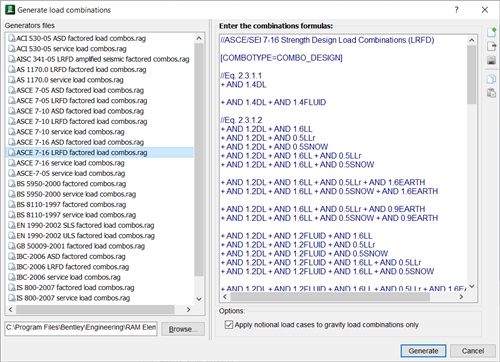Click the formulas editor horizontal scroll right arrow
The image size is (500, 362).
click(461, 297)
